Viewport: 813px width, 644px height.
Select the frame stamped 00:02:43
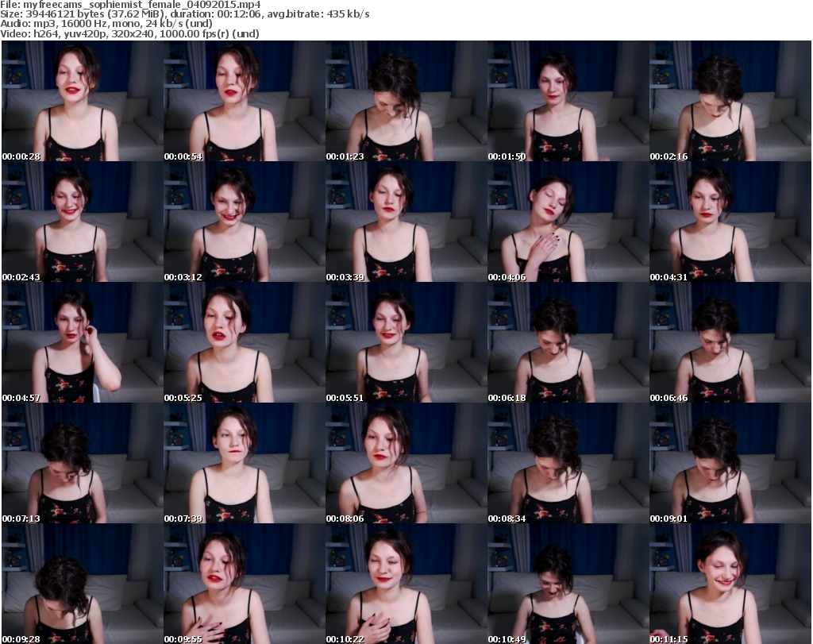pyautogui.click(x=83, y=222)
